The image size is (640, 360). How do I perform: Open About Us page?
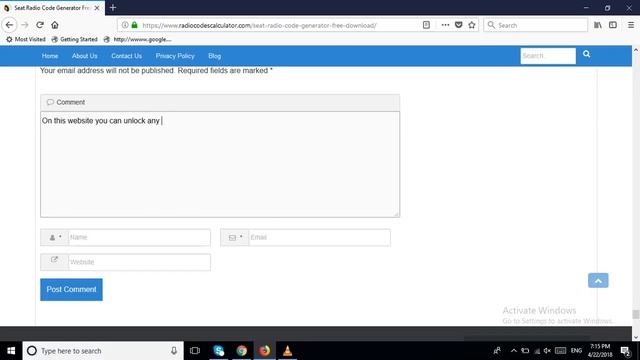[84, 56]
